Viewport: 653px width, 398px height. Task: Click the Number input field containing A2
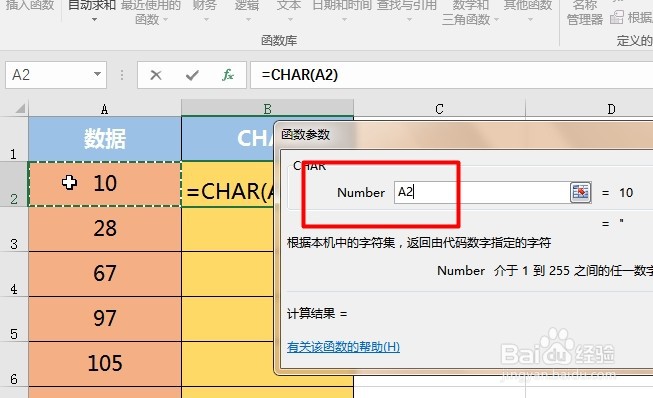[x=481, y=192]
